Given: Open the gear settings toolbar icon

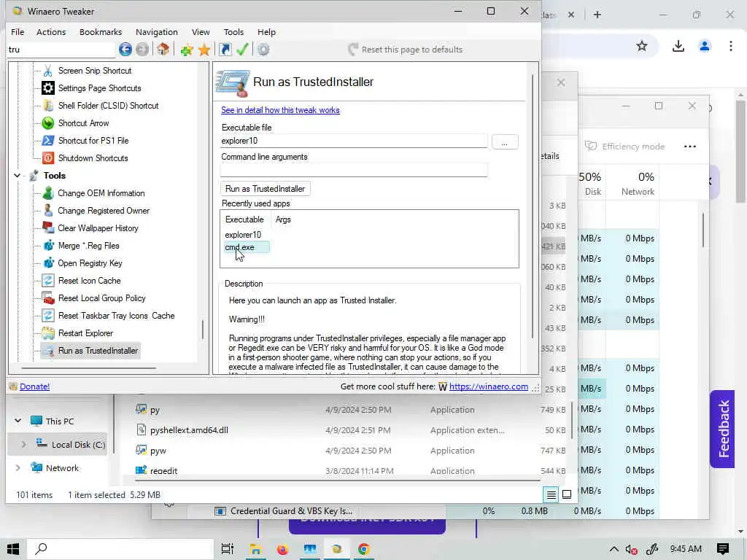Looking at the screenshot, I should [x=263, y=50].
